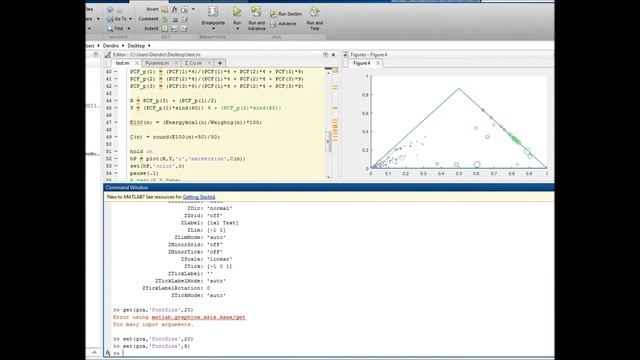Expand the left panel with the up chevron
This screenshot has height=360, width=640.
point(94,352)
